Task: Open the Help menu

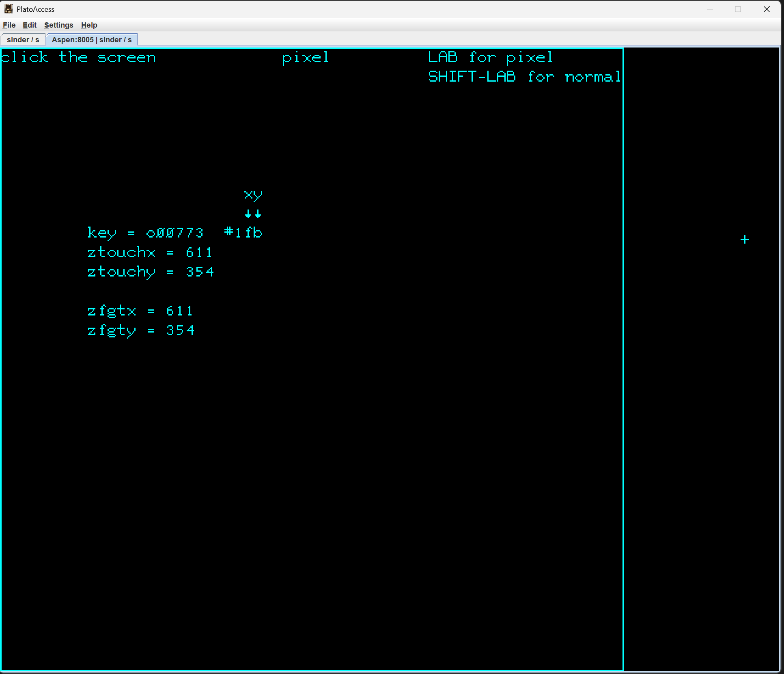Action: (89, 25)
